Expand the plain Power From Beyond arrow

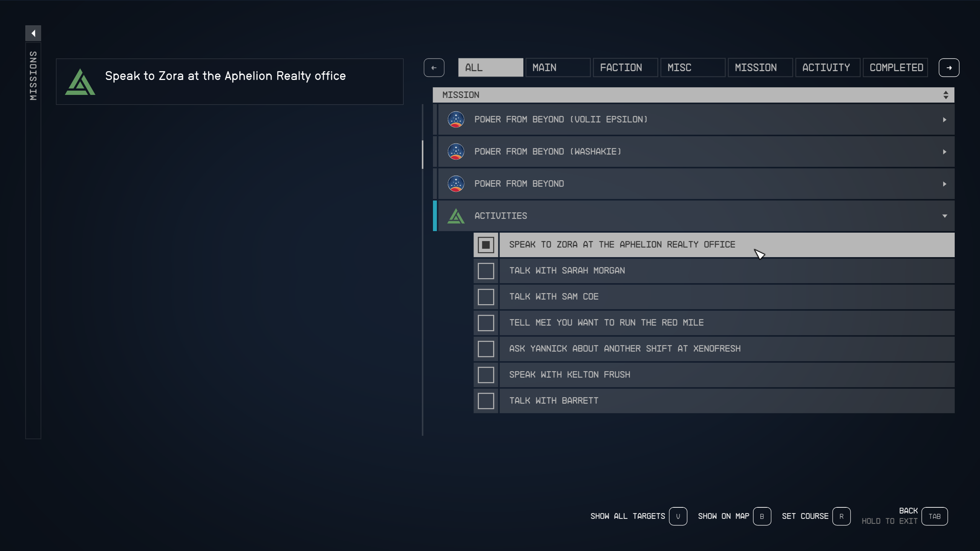(944, 184)
